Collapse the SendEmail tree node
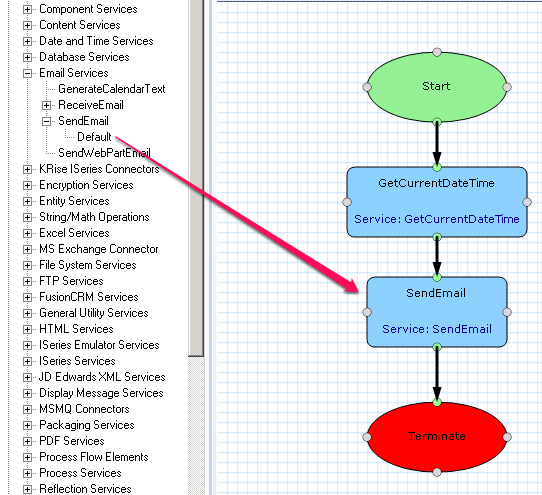 [x=46, y=121]
